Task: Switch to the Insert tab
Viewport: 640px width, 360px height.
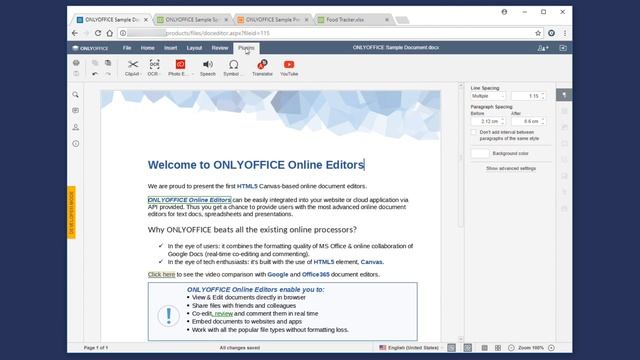Action: pyautogui.click(x=171, y=48)
